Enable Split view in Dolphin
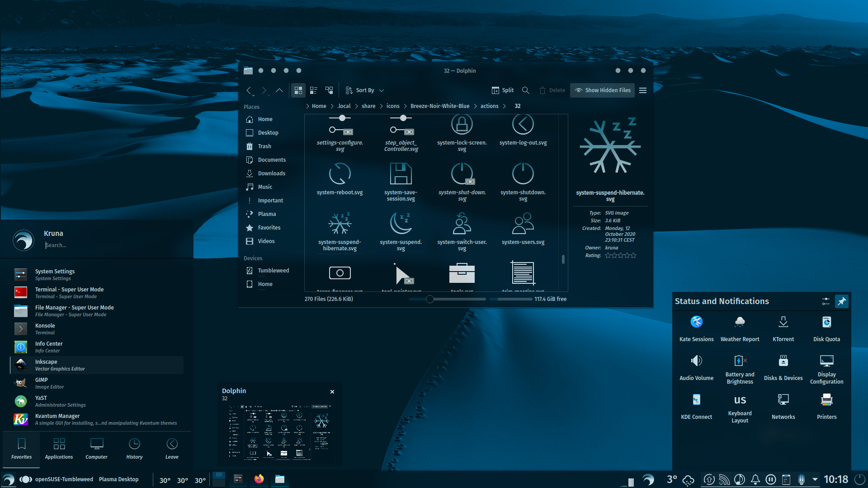 [x=502, y=90]
